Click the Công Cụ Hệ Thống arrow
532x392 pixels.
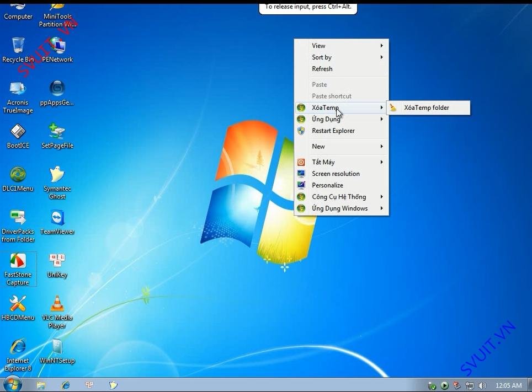click(x=382, y=197)
